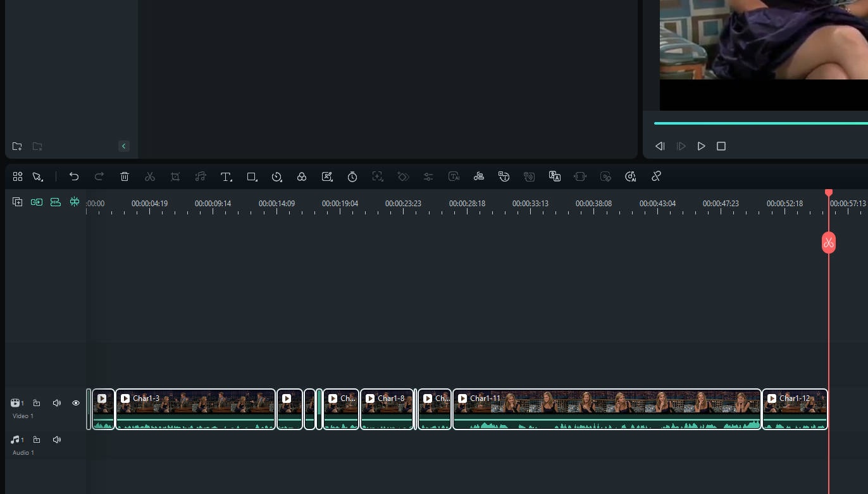
Task: Lock the Video 1 track
Action: click(x=37, y=403)
